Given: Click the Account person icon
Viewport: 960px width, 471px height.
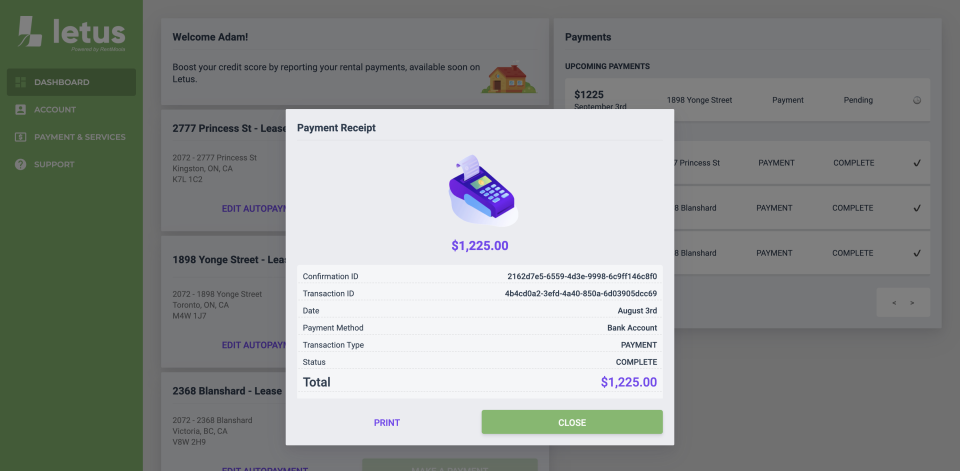Looking at the screenshot, I should pos(20,109).
